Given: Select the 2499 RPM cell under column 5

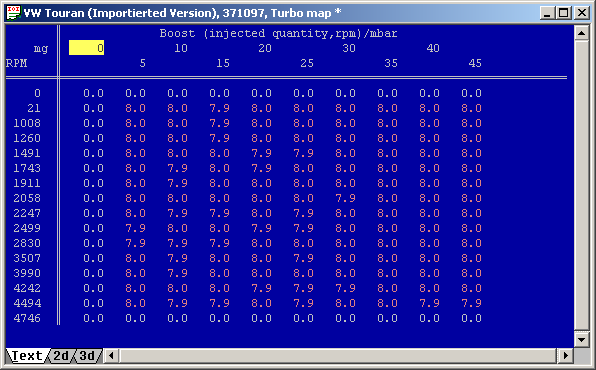Looking at the screenshot, I should 135,229.
